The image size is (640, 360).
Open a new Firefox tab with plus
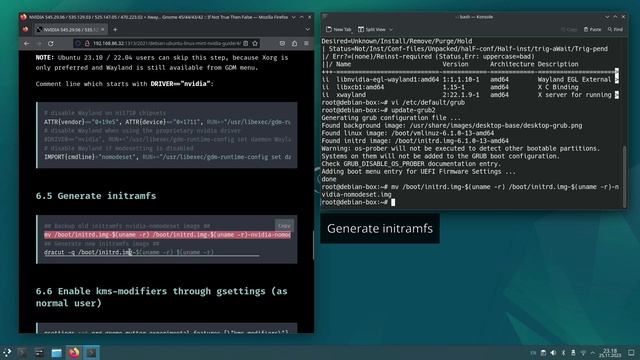tap(115, 29)
